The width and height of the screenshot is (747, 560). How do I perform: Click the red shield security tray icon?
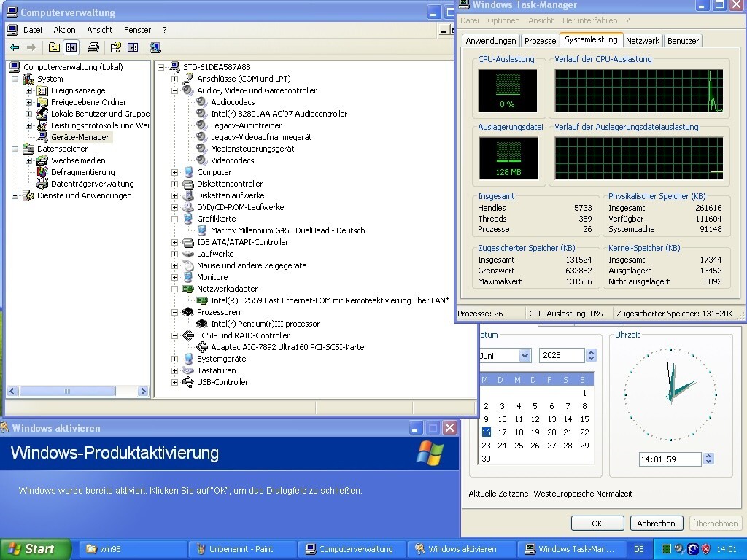[706, 549]
